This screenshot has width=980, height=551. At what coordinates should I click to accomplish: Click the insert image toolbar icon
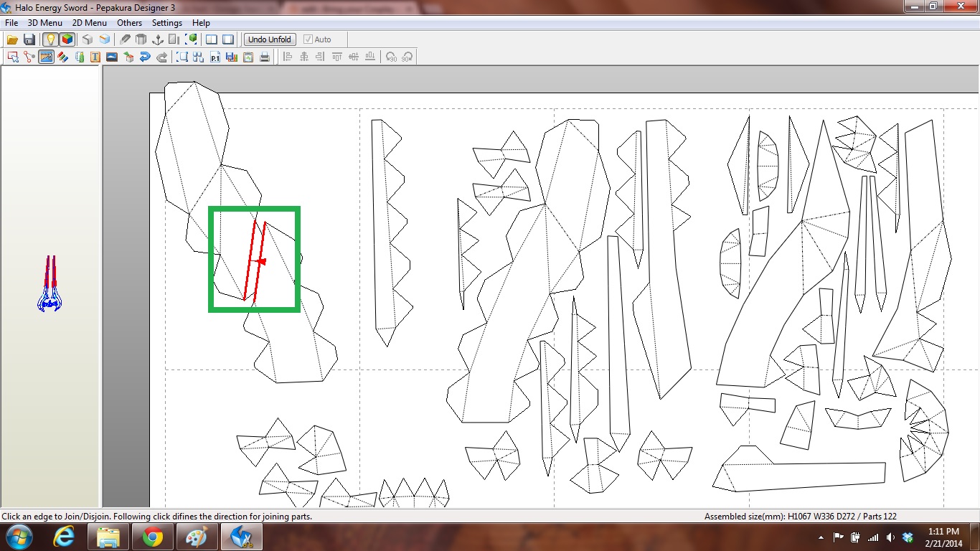pos(111,57)
